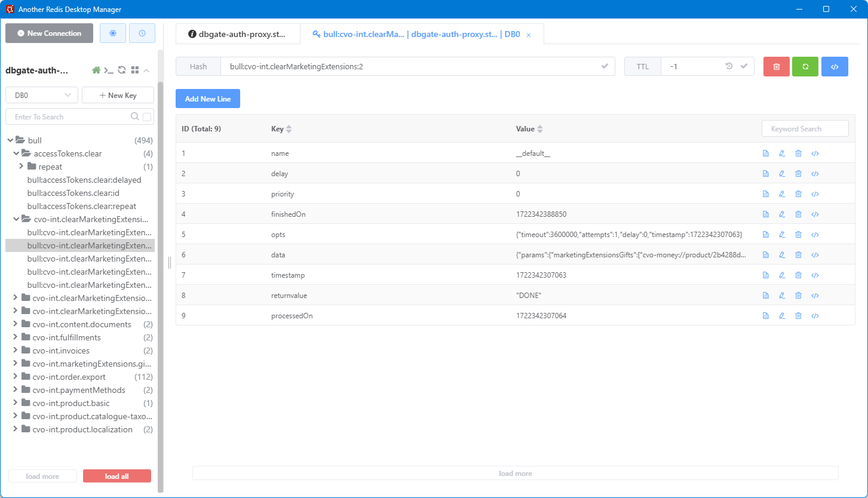
Task: Sort rows by the Value column
Action: tap(529, 128)
